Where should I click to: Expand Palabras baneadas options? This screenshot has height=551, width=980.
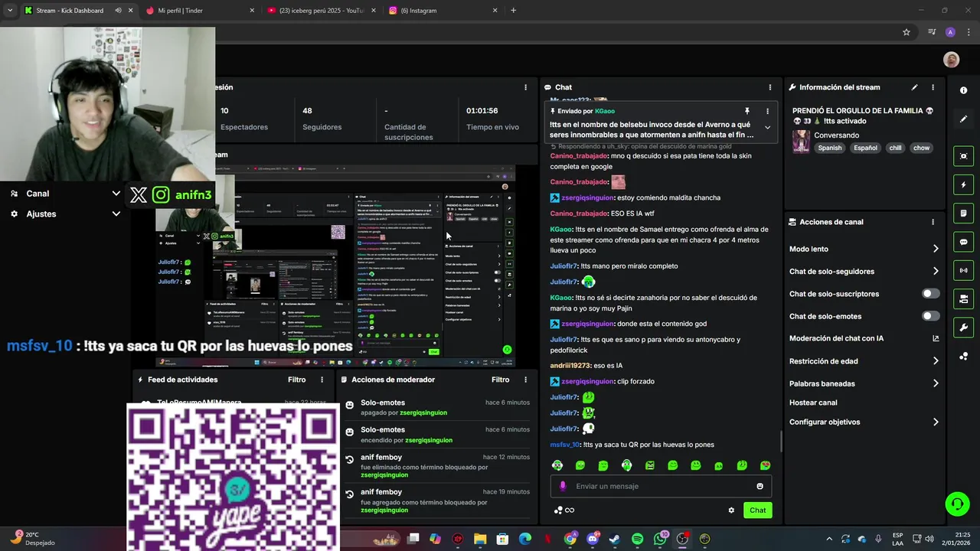click(936, 383)
